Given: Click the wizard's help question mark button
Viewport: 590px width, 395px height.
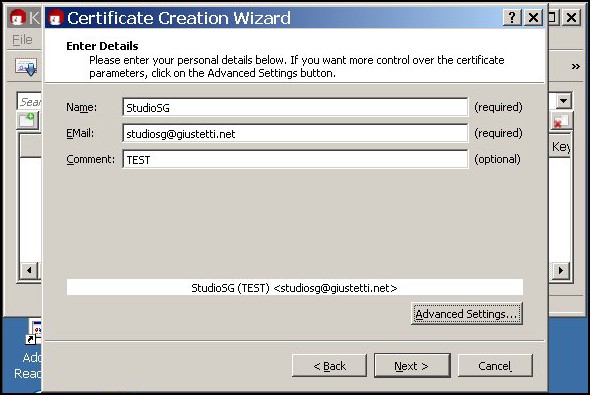Looking at the screenshot, I should click(512, 17).
